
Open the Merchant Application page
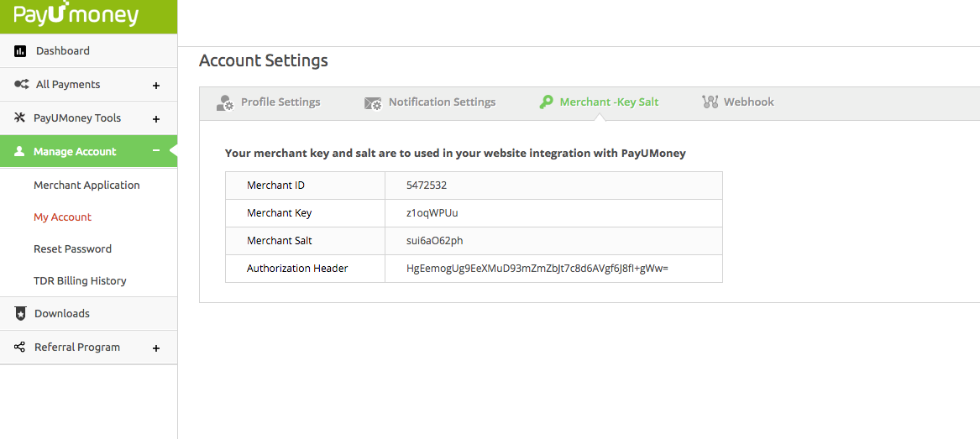[86, 186]
